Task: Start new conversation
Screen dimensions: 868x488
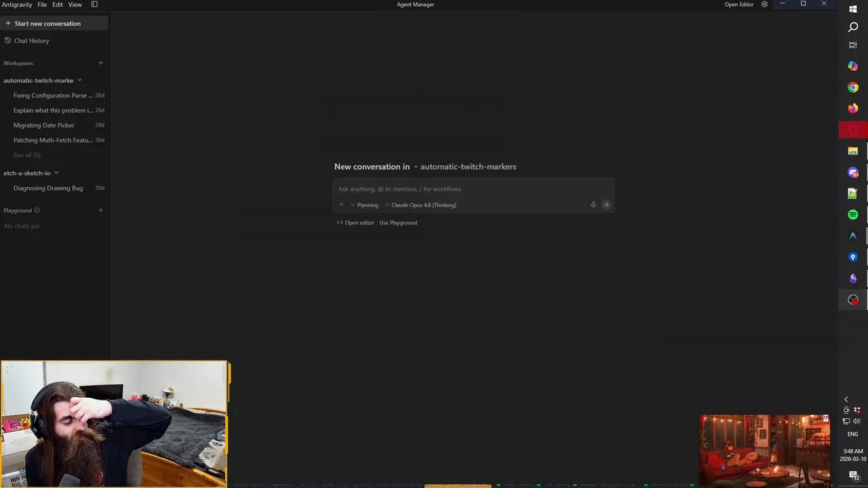Action: click(54, 23)
